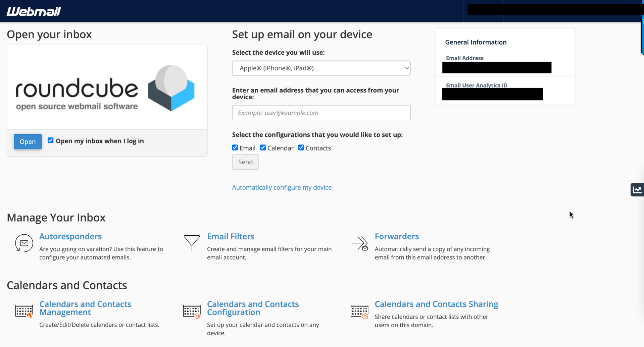Click the Email Filters funnel icon
This screenshot has height=347, width=644.
click(192, 243)
